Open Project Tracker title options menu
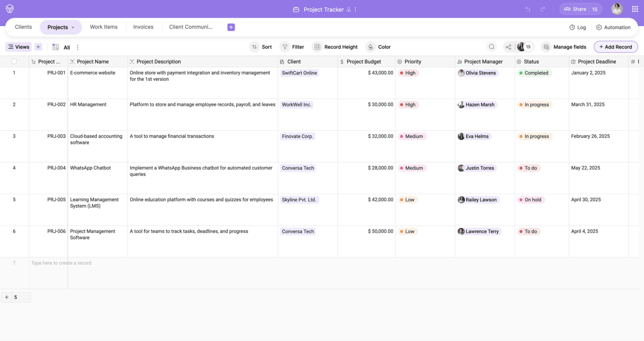The width and height of the screenshot is (644, 341). [356, 10]
